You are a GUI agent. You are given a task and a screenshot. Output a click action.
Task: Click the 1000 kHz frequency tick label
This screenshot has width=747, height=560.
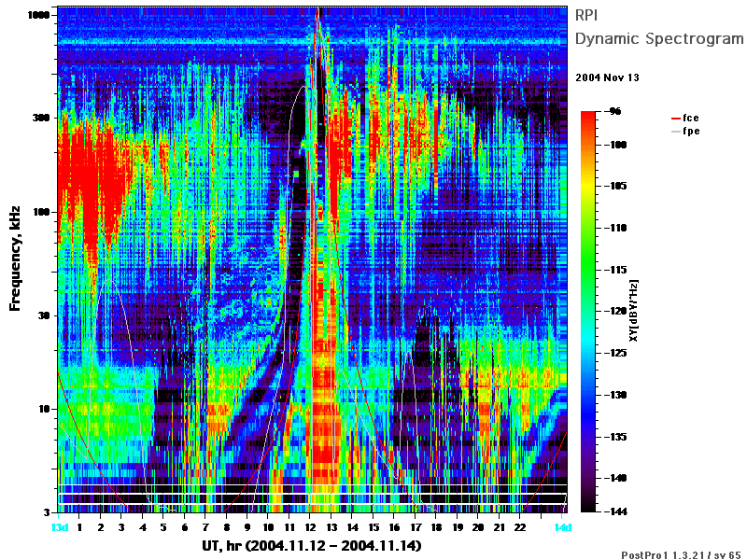tap(38, 15)
